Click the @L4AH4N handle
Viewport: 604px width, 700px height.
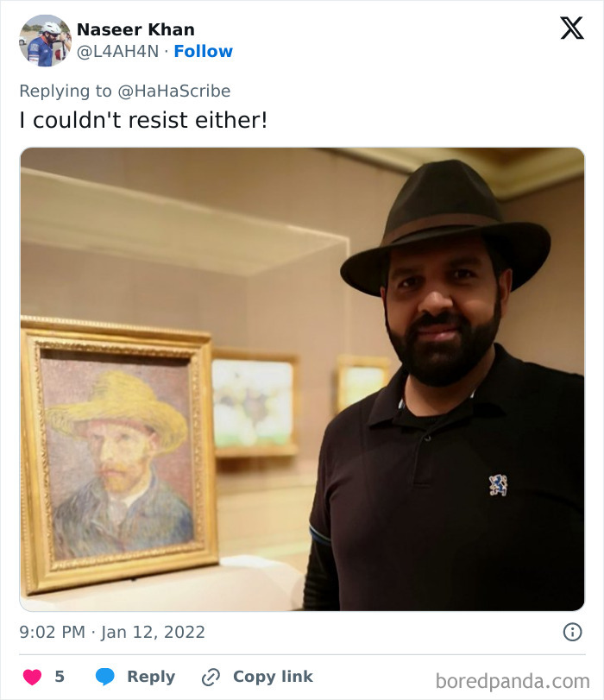pos(116,50)
